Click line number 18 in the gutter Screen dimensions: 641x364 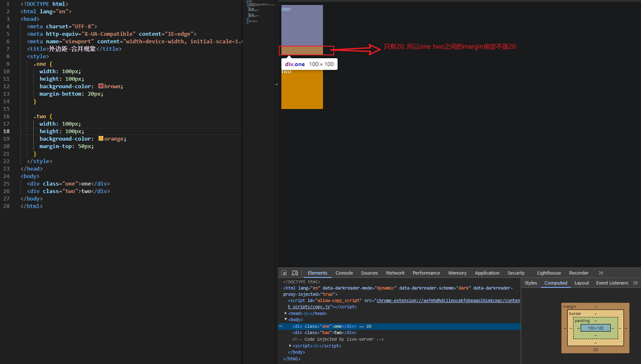coord(6,131)
